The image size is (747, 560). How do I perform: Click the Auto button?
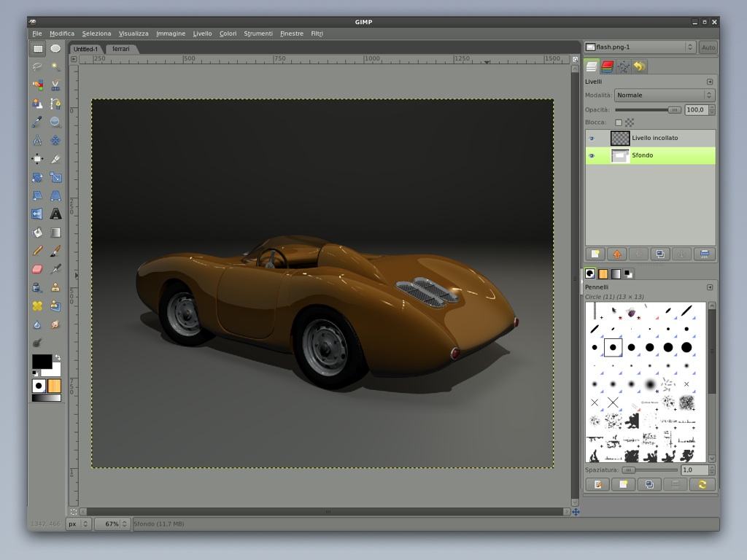pos(708,47)
